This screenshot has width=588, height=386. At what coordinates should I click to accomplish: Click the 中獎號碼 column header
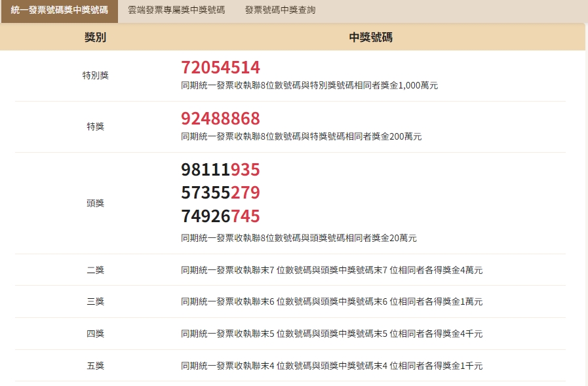click(x=370, y=37)
